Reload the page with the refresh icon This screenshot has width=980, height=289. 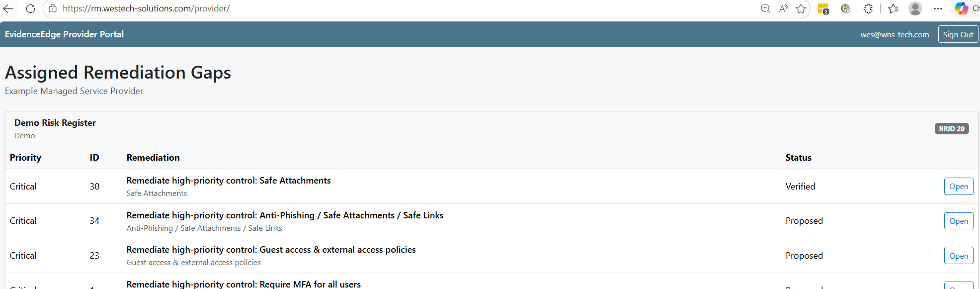[x=30, y=8]
